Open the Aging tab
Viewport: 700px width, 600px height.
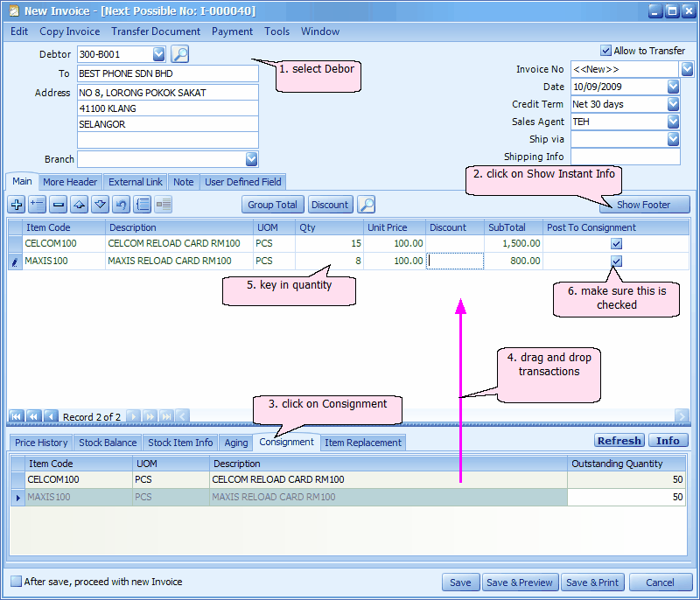point(235,443)
